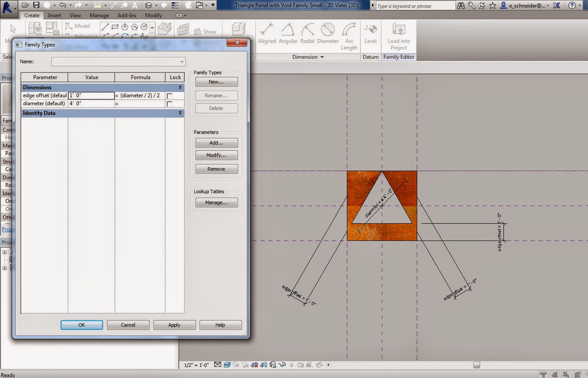The height and width of the screenshot is (378, 588).
Task: Open the view scale 1/2" = 1'-0" selector
Action: point(197,365)
